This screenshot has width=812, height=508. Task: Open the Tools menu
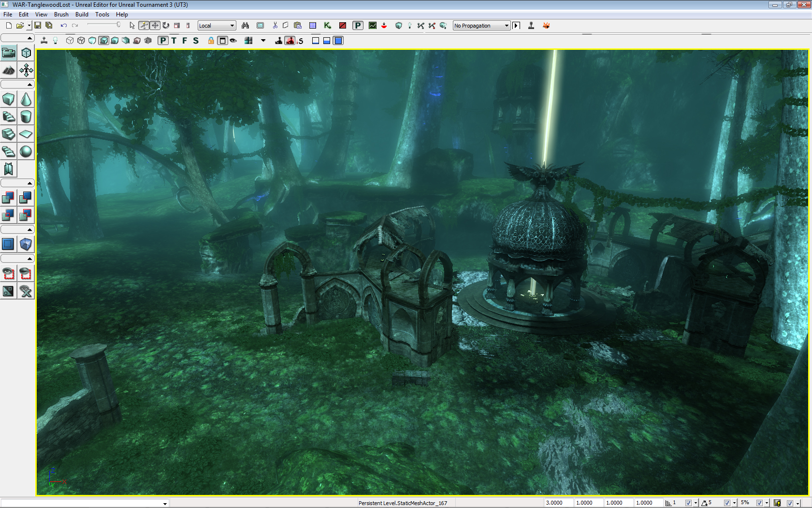102,15
